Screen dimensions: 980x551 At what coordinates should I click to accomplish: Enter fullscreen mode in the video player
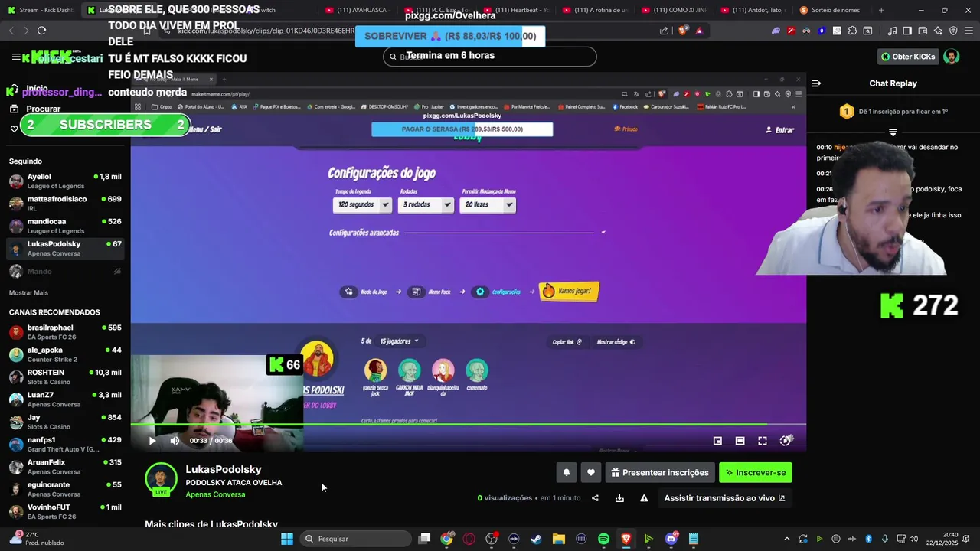(x=763, y=441)
